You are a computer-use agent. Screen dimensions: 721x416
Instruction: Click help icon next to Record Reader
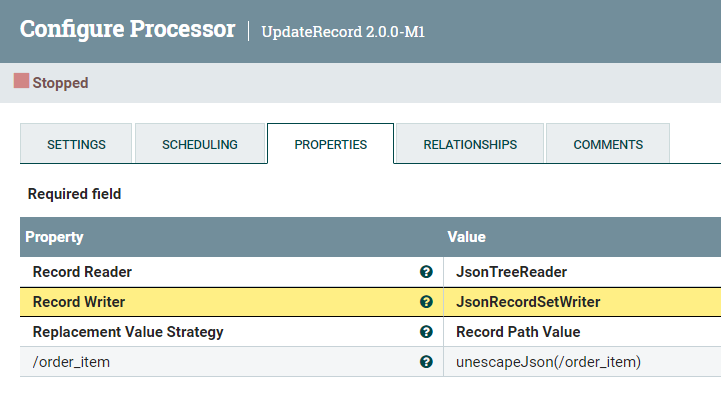(426, 272)
